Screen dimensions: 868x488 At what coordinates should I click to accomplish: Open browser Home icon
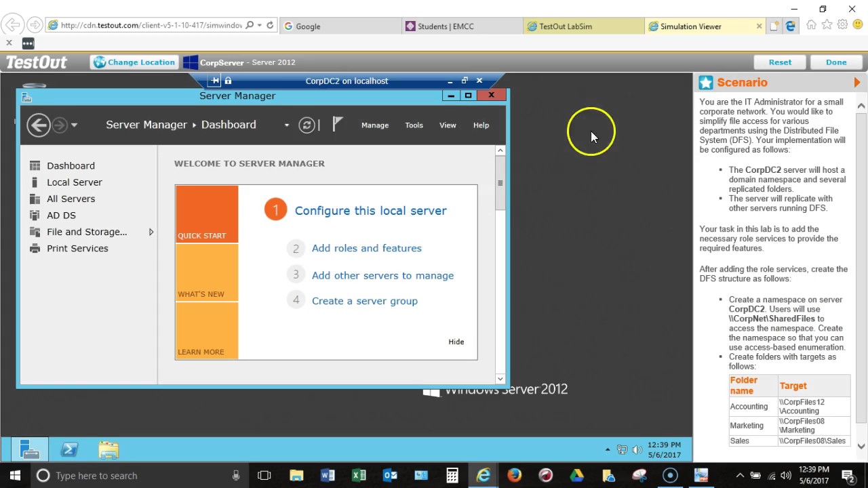(811, 25)
